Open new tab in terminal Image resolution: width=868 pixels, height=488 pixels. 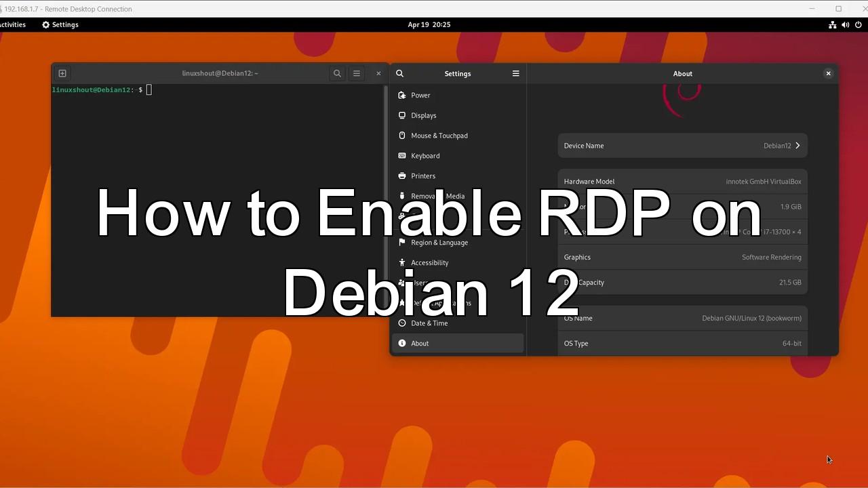[x=62, y=73]
